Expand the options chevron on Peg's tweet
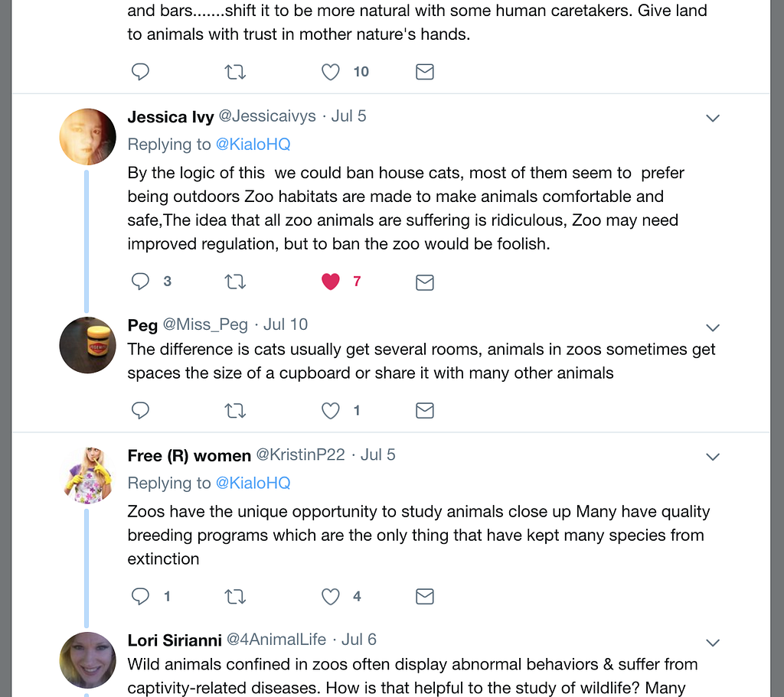The width and height of the screenshot is (784, 697). [713, 327]
